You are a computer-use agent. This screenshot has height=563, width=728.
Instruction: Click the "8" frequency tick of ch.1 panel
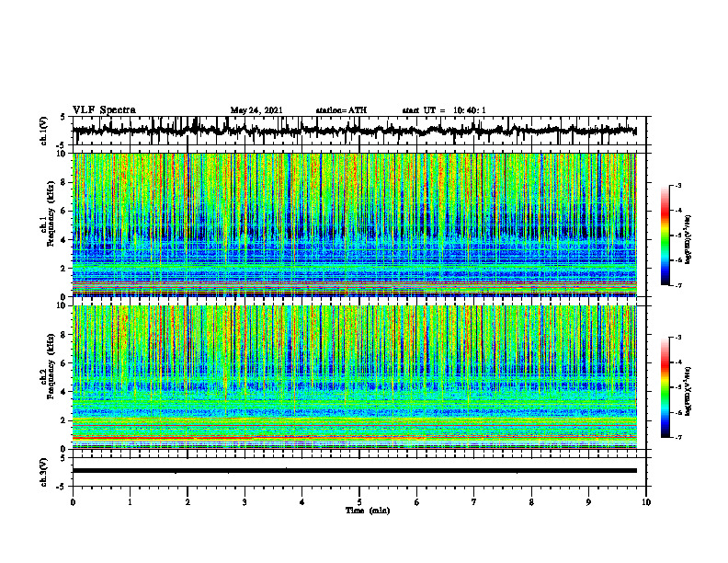pyautogui.click(x=64, y=182)
